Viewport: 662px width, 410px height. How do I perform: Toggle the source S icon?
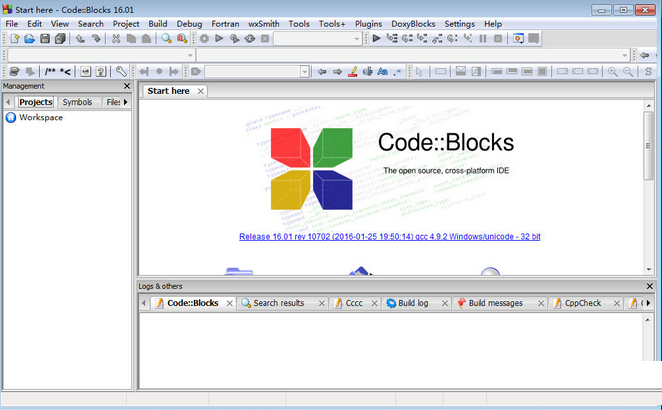(648, 71)
